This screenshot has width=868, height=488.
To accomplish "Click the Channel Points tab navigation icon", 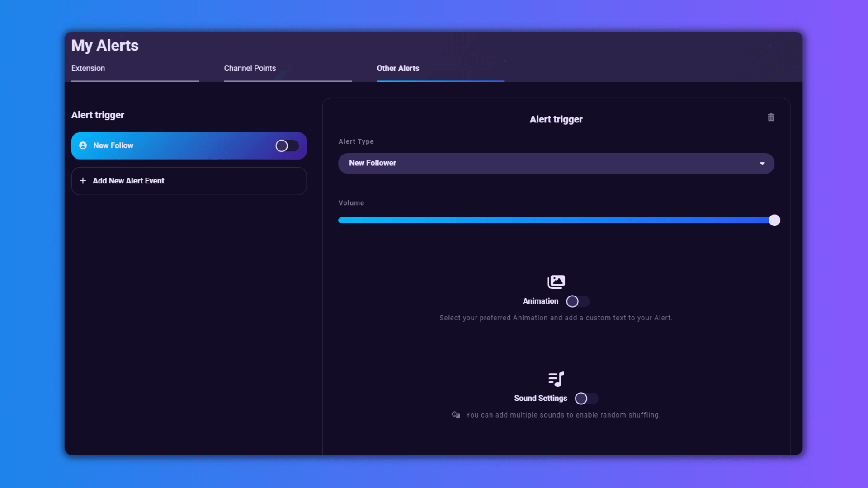I will point(250,68).
